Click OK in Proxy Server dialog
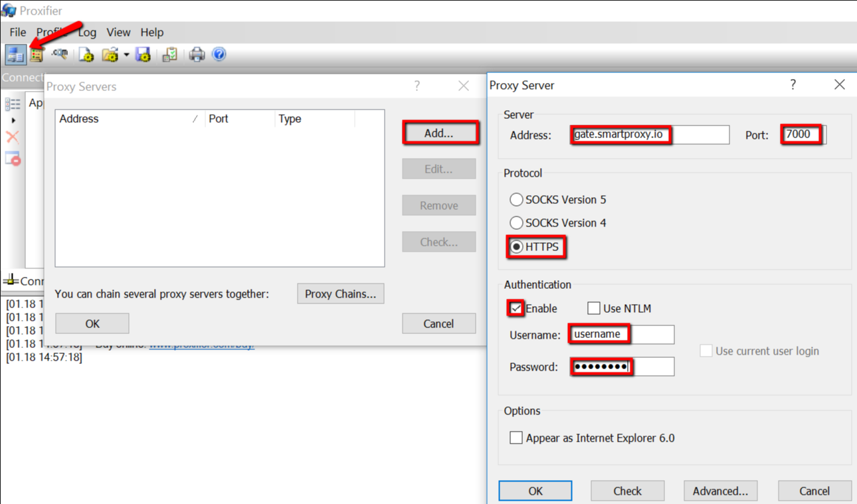 [535, 491]
